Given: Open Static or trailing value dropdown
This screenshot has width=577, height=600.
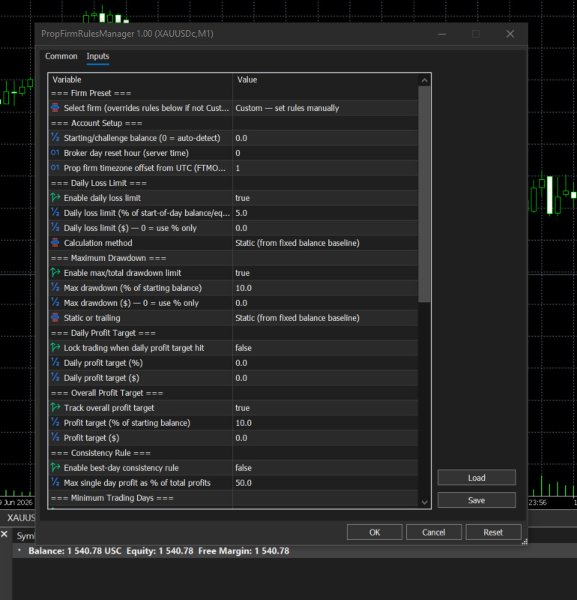Looking at the screenshot, I should (325, 318).
